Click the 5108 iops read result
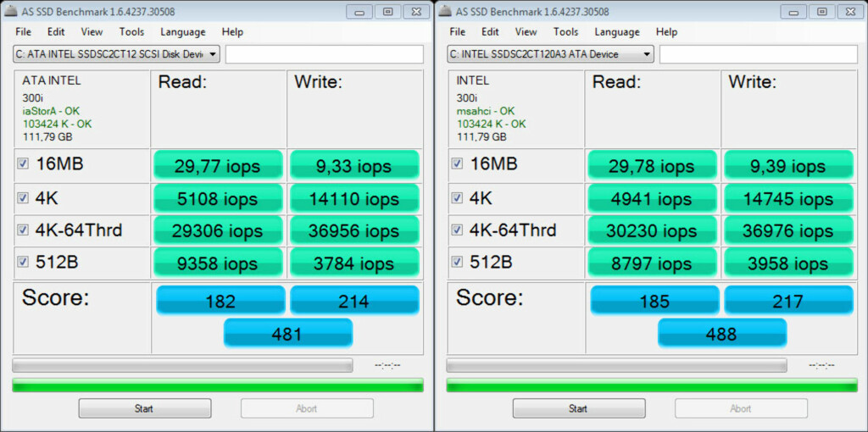868x432 pixels. pos(218,198)
